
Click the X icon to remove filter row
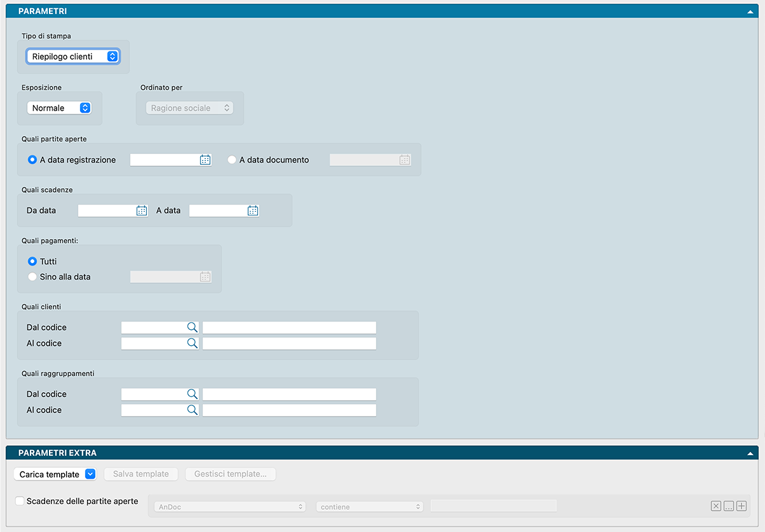(x=716, y=506)
